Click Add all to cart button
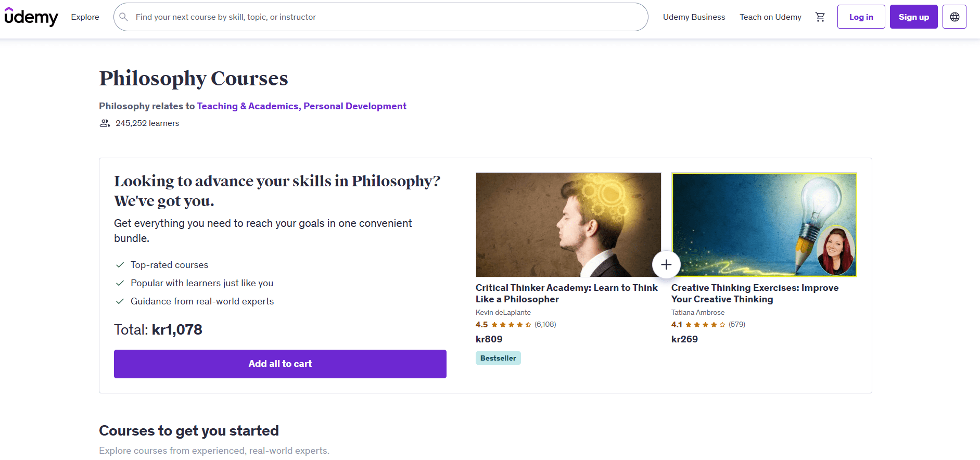980x460 pixels. 280,364
